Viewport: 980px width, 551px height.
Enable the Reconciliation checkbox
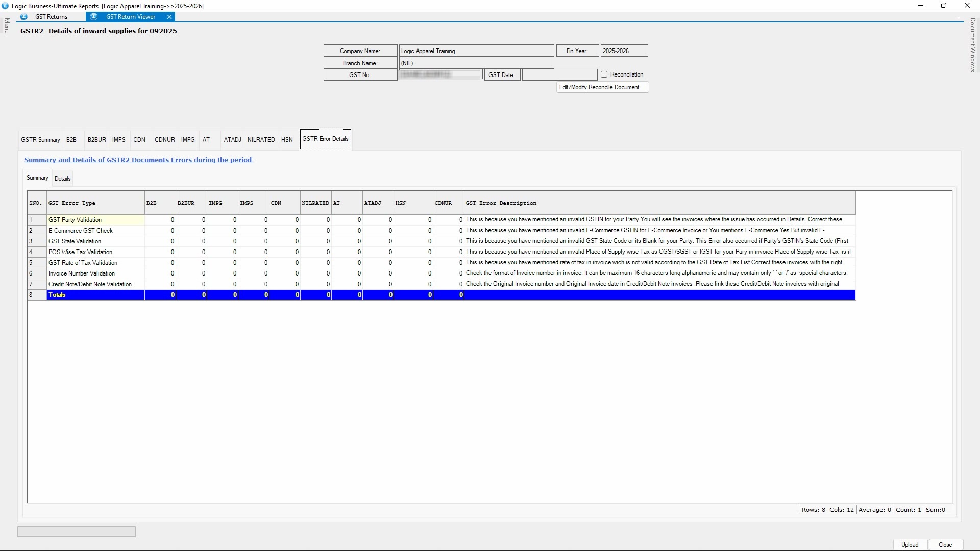[x=604, y=74]
